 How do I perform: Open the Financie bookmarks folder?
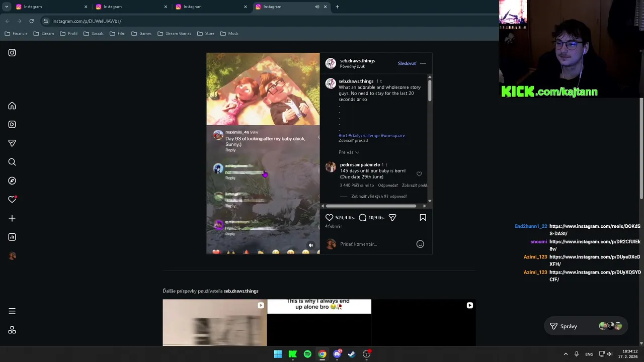click(x=16, y=34)
